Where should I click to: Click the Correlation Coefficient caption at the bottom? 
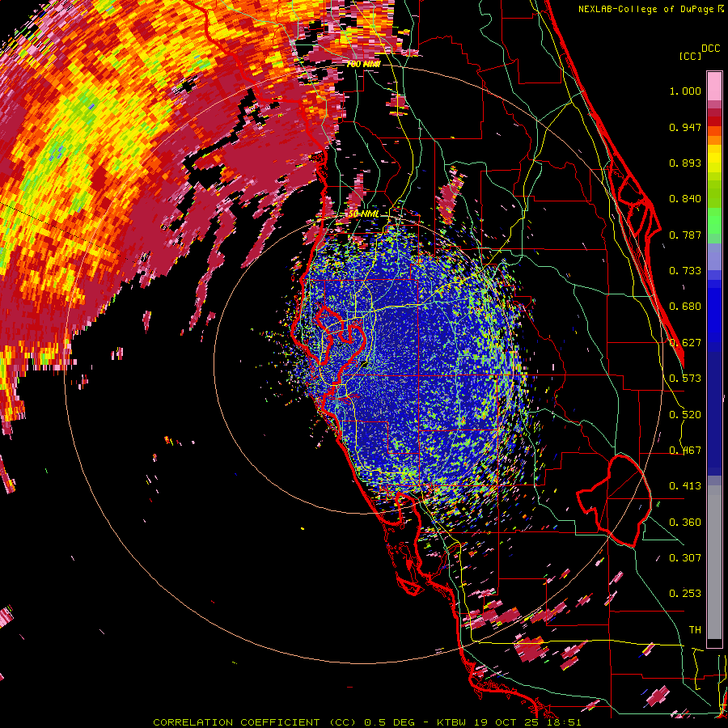366,722
